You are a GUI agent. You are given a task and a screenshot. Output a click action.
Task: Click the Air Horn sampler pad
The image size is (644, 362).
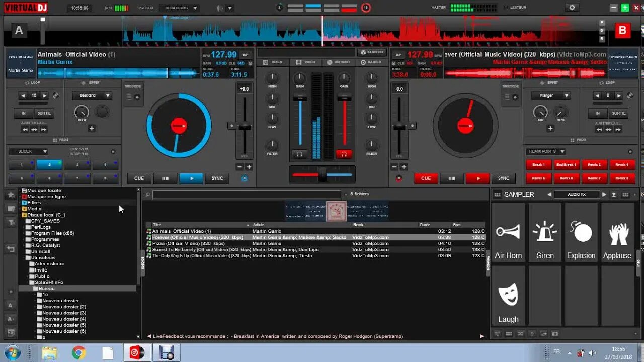tap(508, 232)
